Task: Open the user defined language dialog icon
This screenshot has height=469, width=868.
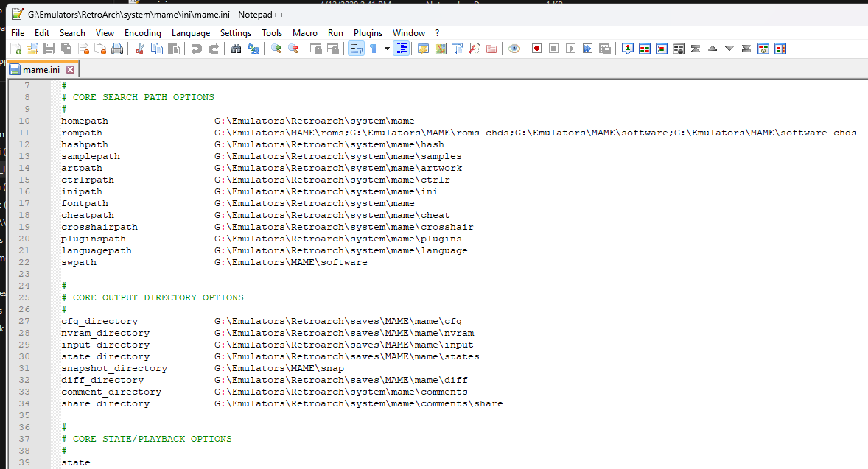Action: click(x=424, y=49)
